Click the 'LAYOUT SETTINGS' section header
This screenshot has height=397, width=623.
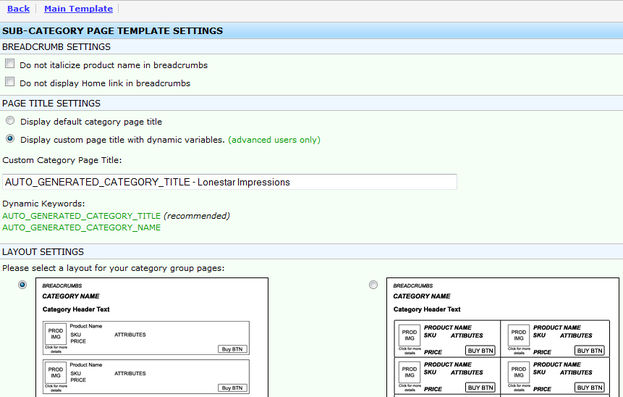click(43, 252)
